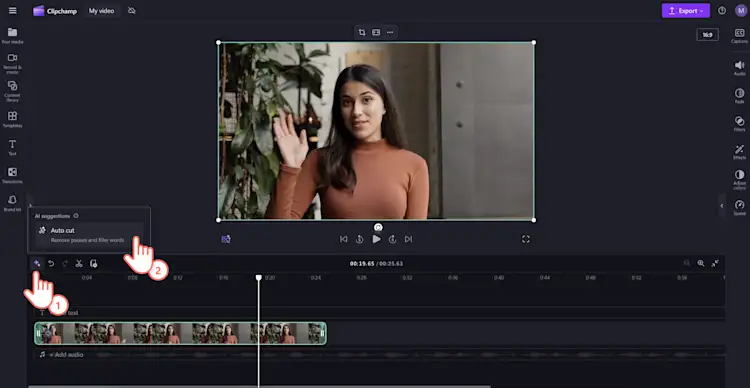Viewport: 750px width, 388px height.
Task: Redo the last action
Action: click(65, 263)
